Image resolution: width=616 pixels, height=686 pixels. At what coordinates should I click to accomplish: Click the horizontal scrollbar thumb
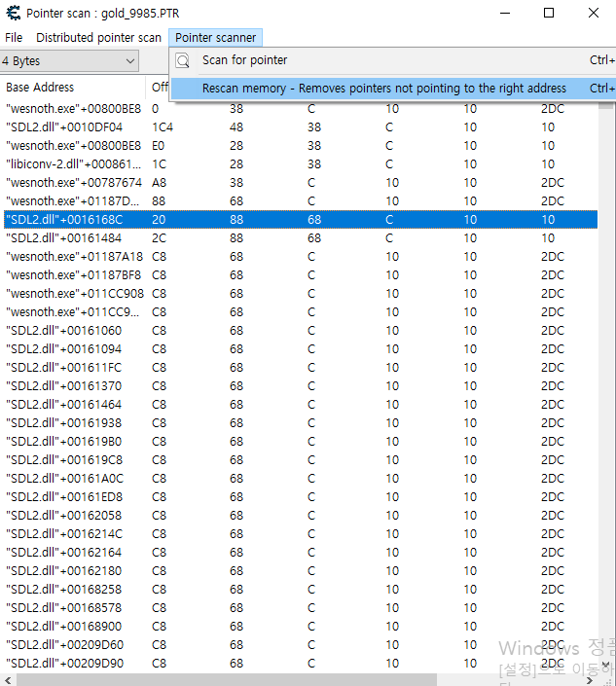coord(227,680)
